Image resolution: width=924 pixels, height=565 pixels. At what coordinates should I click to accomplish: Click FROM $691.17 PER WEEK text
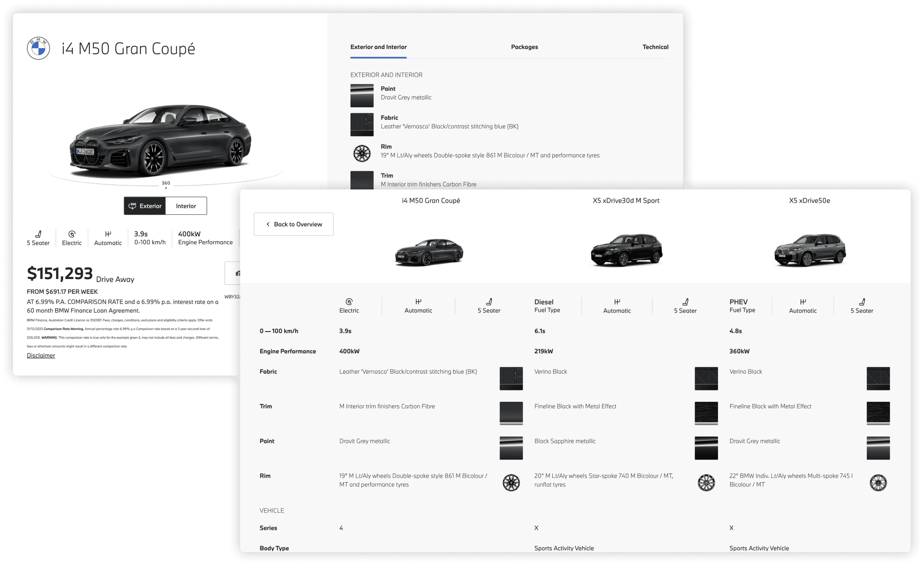click(x=62, y=292)
